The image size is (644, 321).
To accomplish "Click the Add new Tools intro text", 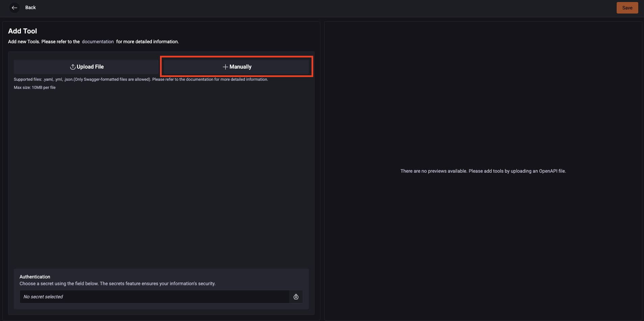I will point(44,42).
